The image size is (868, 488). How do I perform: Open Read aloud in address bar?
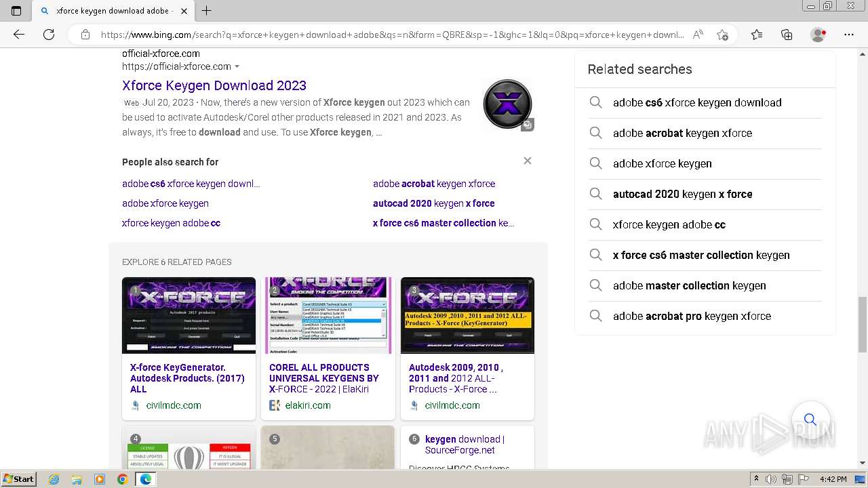point(698,35)
